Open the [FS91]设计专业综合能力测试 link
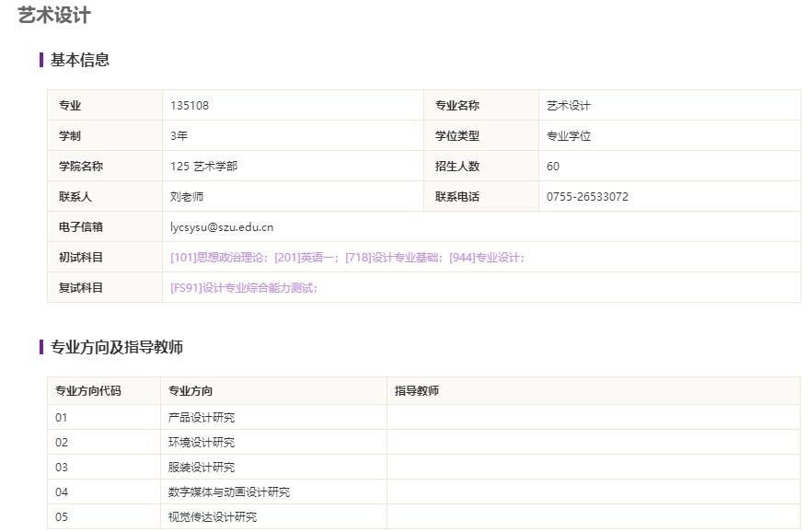The image size is (808, 532). pos(244,288)
